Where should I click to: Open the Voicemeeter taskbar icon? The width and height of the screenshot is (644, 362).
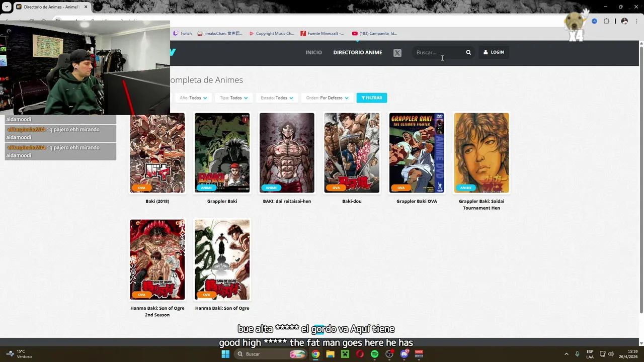click(x=419, y=354)
